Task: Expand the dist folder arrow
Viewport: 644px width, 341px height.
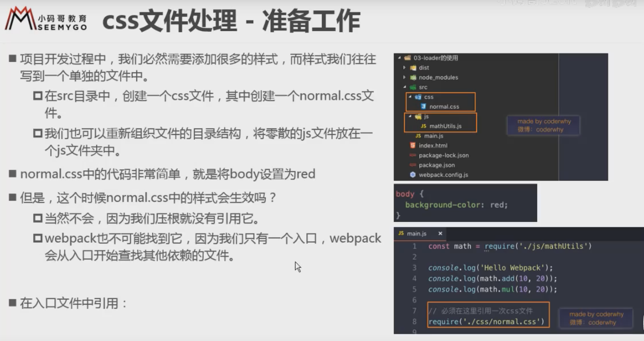Action: pos(404,67)
